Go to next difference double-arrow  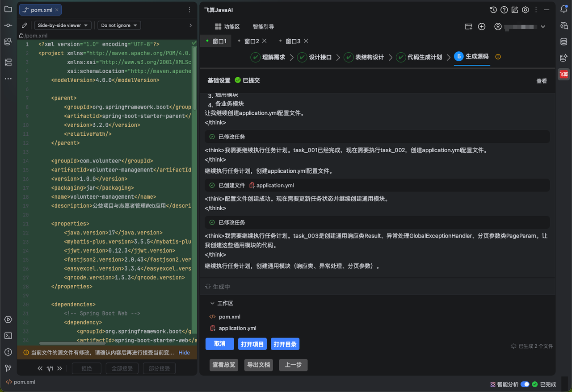point(59,368)
